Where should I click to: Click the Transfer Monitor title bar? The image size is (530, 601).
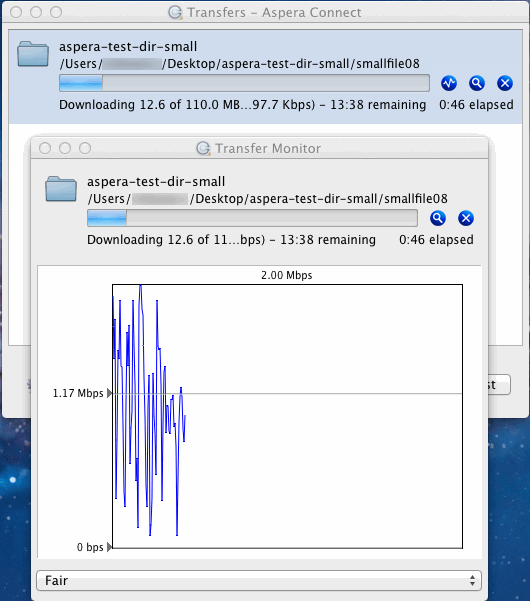point(259,148)
